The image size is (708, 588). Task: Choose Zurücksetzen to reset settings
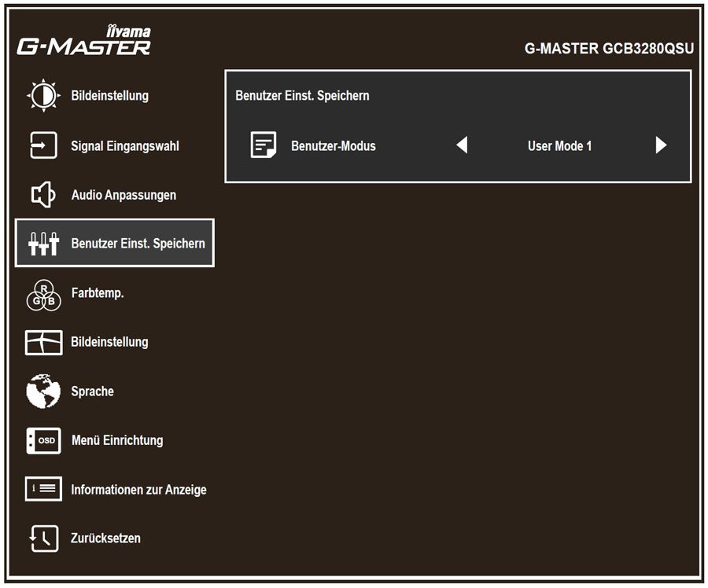105,538
